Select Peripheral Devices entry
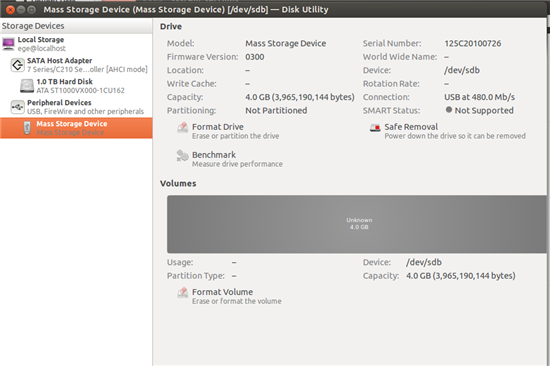Image resolution: width=550 pixels, height=366 pixels. (76, 107)
